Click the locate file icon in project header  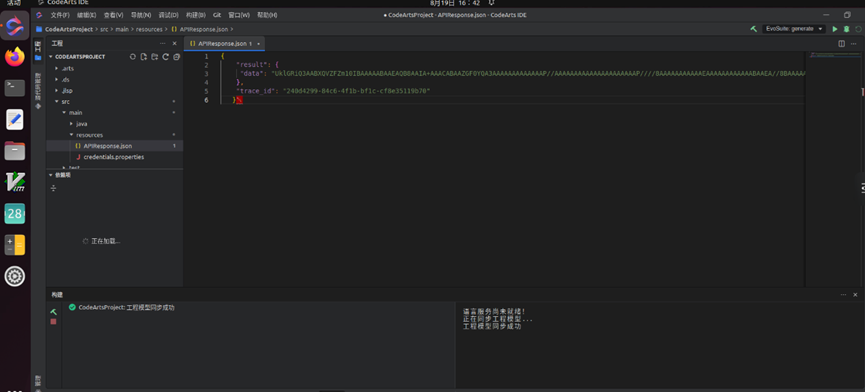click(x=132, y=57)
